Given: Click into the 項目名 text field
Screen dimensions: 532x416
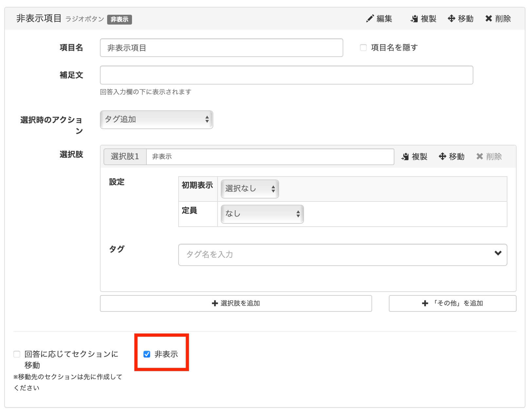Looking at the screenshot, I should coord(221,48).
